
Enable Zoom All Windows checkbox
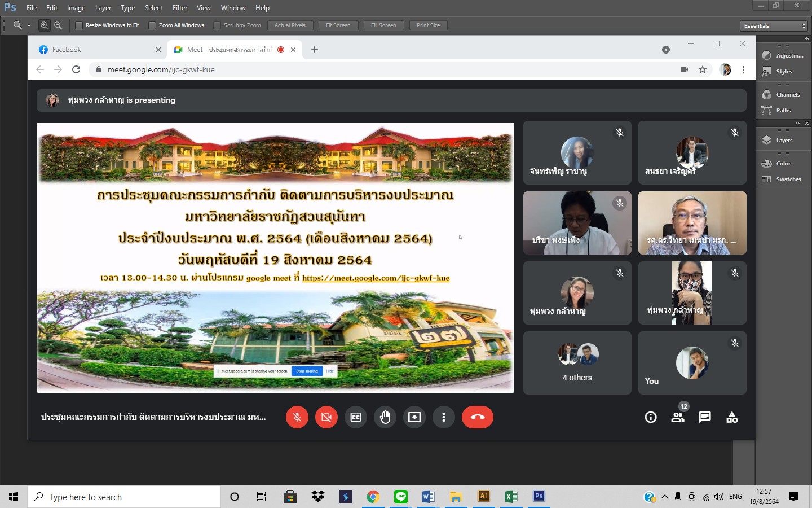(152, 25)
